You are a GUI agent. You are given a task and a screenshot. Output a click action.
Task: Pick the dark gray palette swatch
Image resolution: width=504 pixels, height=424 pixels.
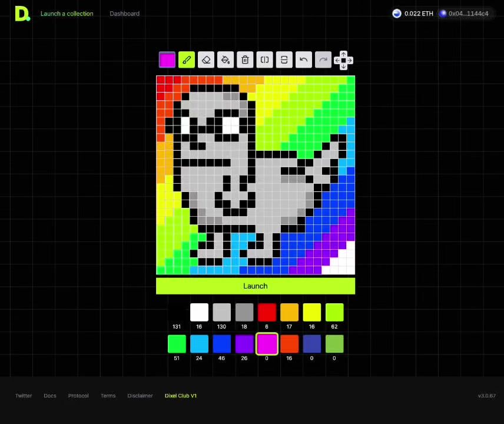244,312
